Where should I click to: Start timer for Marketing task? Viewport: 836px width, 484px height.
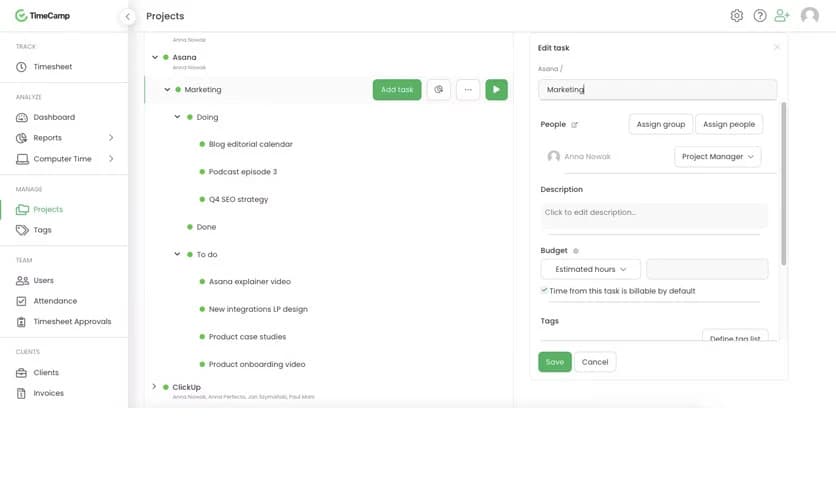click(x=496, y=90)
